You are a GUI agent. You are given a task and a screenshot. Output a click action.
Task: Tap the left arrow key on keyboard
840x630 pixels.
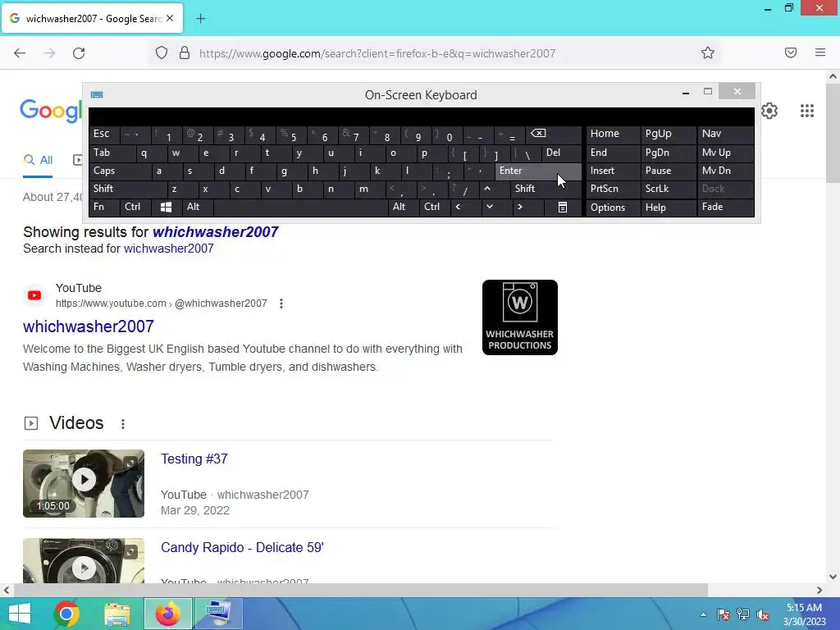[x=465, y=208]
